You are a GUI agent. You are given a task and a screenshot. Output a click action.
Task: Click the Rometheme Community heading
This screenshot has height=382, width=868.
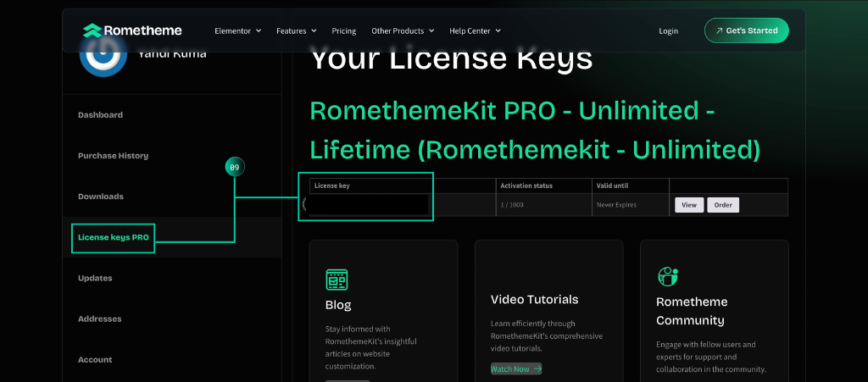692,311
